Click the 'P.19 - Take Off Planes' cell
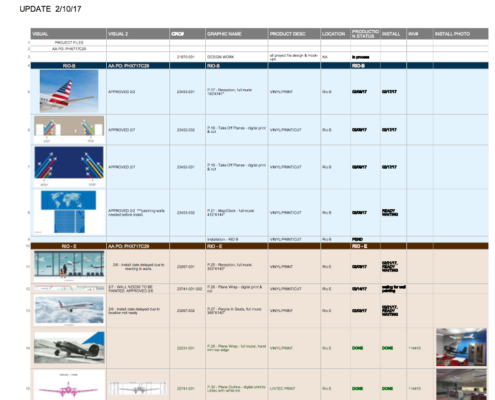The height and width of the screenshot is (400, 495). click(x=236, y=167)
